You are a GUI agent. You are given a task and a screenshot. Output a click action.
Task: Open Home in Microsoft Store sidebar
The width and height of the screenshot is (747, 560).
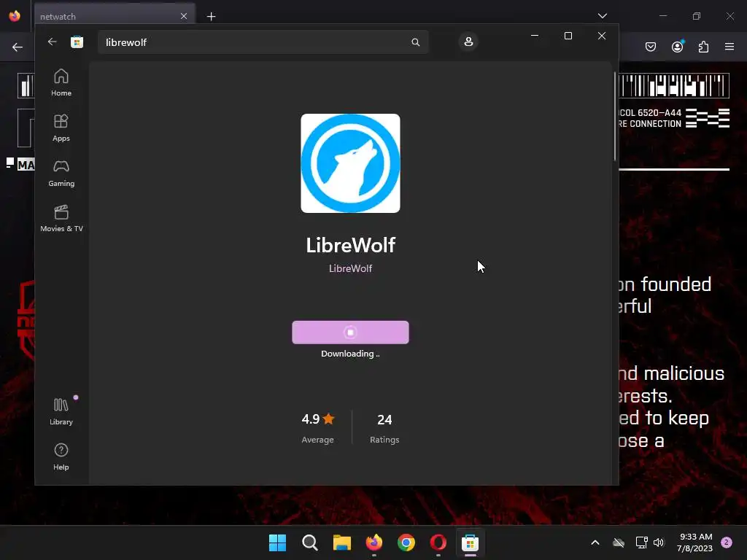click(x=61, y=82)
